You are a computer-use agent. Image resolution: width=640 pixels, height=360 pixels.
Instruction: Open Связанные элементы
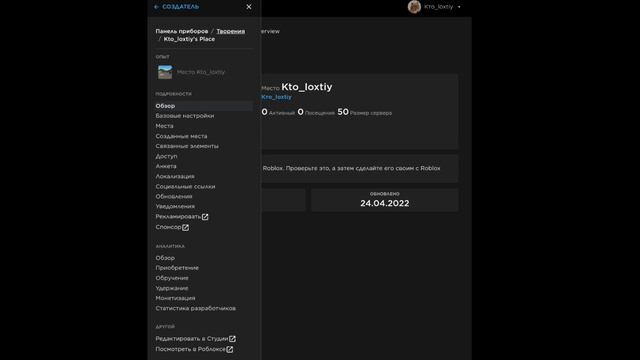(x=187, y=146)
